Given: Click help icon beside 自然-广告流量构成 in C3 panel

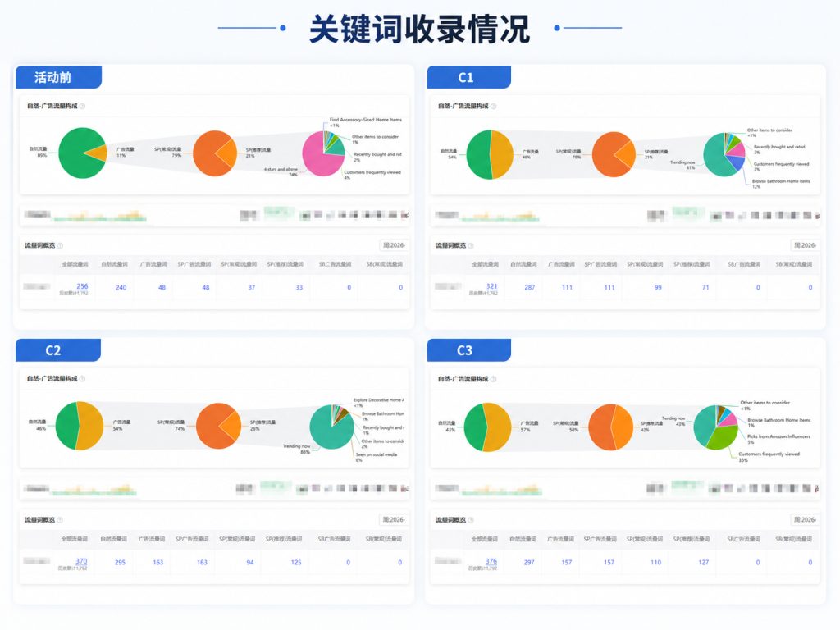Looking at the screenshot, I should click(493, 379).
